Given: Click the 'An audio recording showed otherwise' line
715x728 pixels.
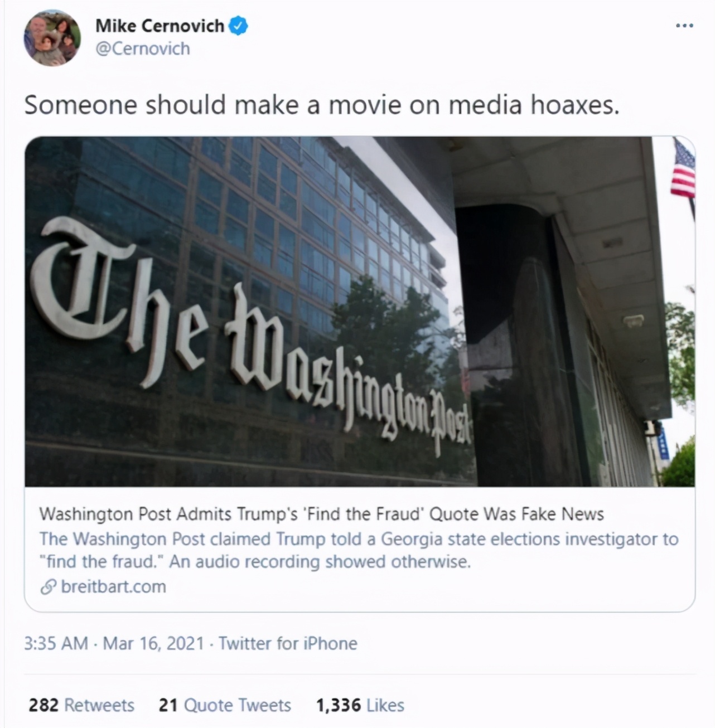Looking at the screenshot, I should [x=320, y=561].
